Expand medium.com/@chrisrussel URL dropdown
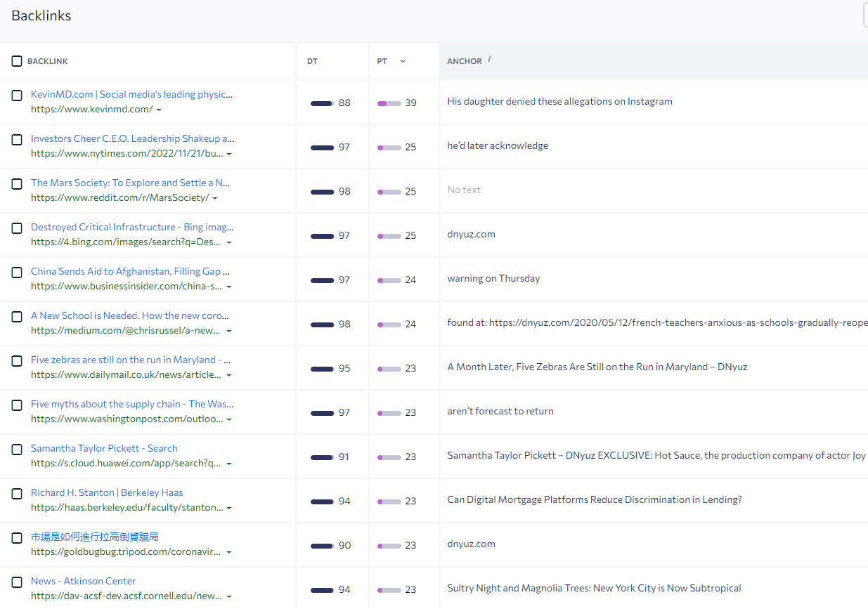 [229, 331]
